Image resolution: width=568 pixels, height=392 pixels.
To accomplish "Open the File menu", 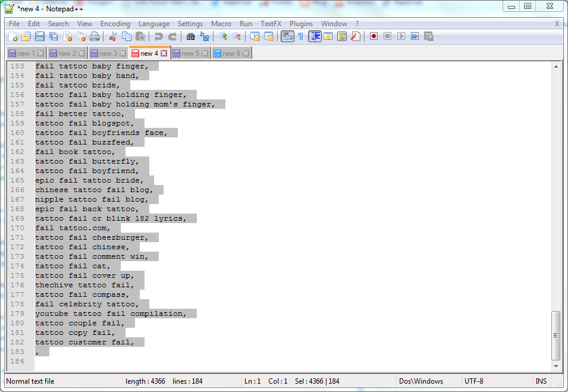I will (14, 24).
